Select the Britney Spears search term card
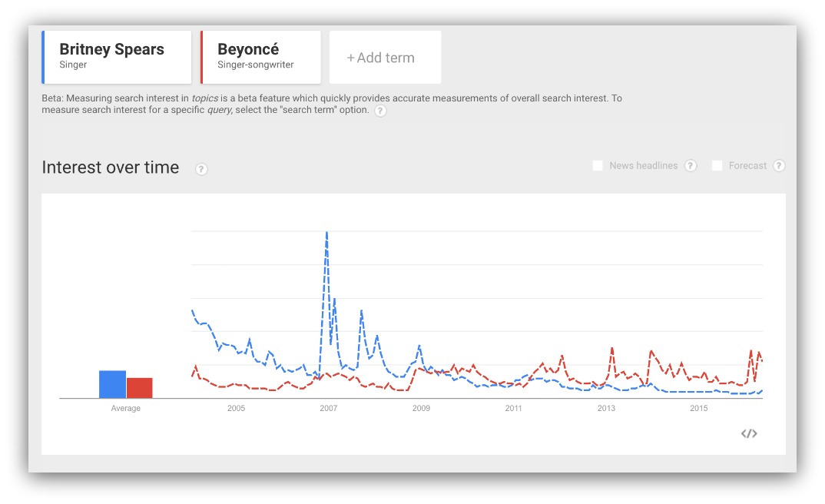Image resolution: width=825 pixels, height=504 pixels. point(116,57)
